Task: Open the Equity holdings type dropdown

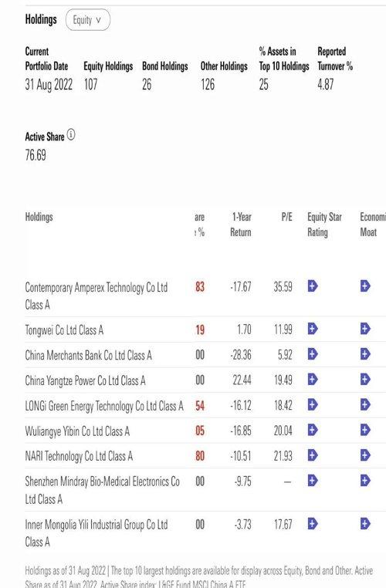Action: point(88,20)
